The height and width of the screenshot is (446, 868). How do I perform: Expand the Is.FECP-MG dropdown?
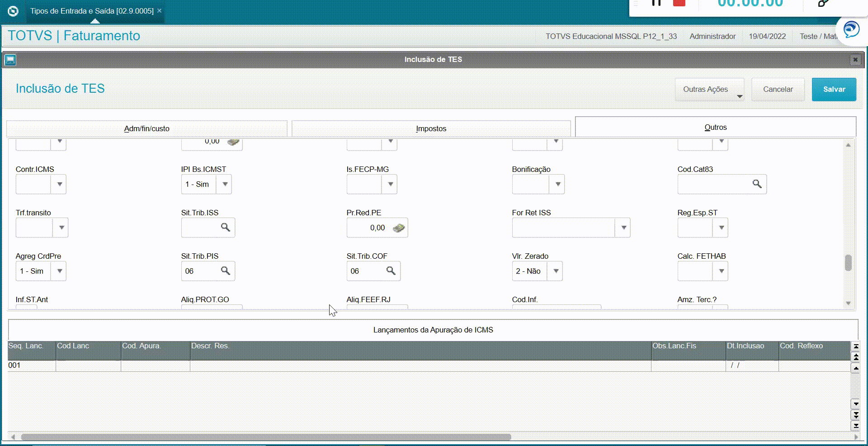click(390, 184)
